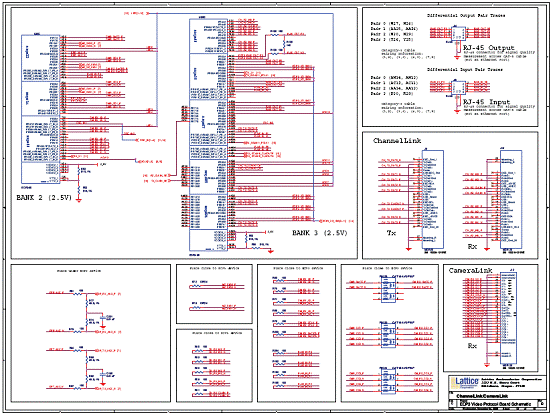Screen dimensions: 553x415
Task: Click the sheet number box in title block
Action: [x=541, y=403]
